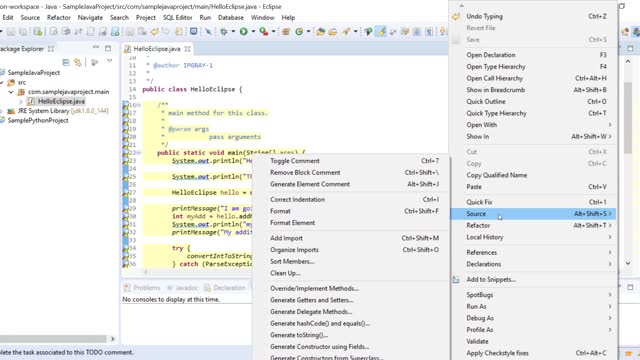Expand HelloEclipse.java tree node
The height and width of the screenshot is (360, 640).
(x=21, y=101)
